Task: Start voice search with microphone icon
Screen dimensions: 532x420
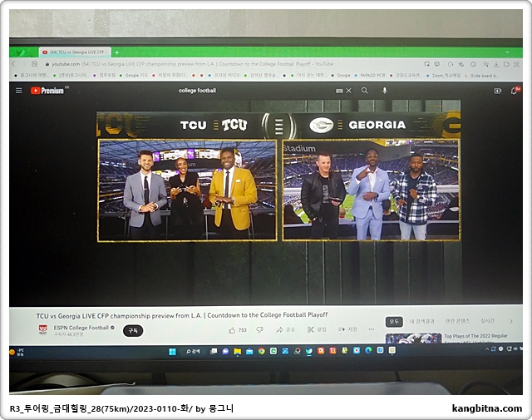Action: click(x=384, y=91)
